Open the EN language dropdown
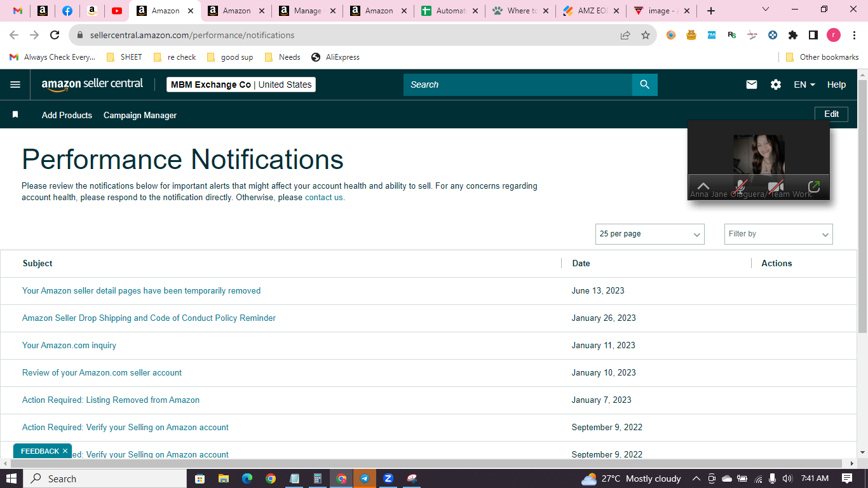 pyautogui.click(x=804, y=85)
